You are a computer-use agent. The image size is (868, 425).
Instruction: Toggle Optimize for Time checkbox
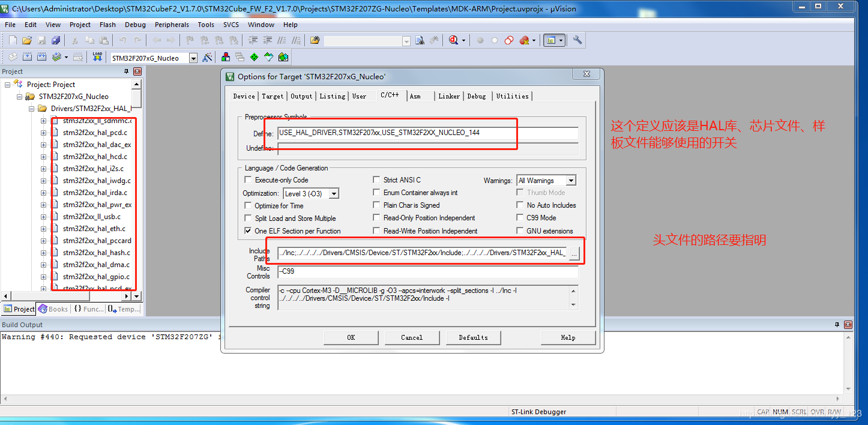tap(248, 206)
